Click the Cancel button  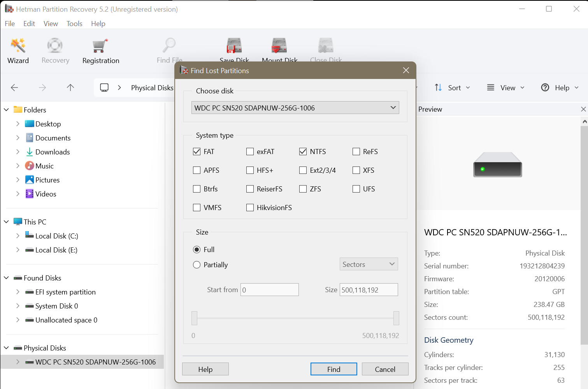coord(385,369)
